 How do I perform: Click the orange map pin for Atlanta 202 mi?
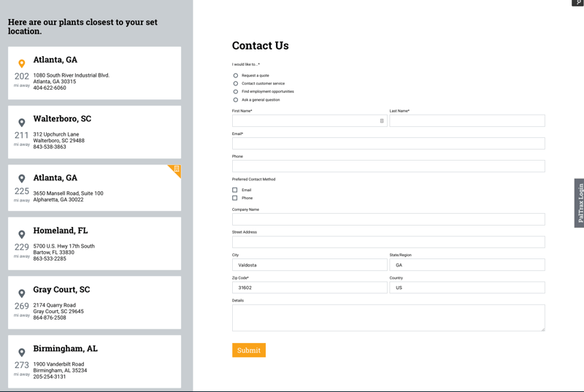coord(22,64)
